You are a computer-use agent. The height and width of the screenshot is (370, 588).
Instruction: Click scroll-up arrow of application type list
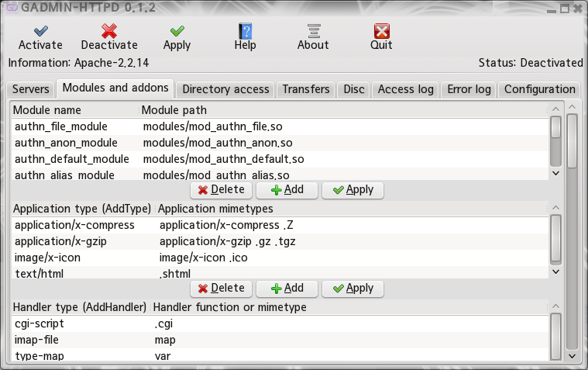click(x=555, y=207)
